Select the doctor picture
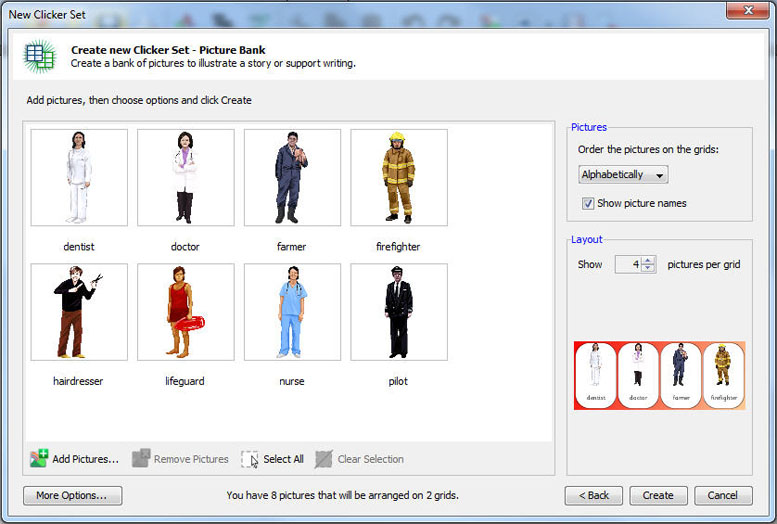 pyautogui.click(x=186, y=177)
